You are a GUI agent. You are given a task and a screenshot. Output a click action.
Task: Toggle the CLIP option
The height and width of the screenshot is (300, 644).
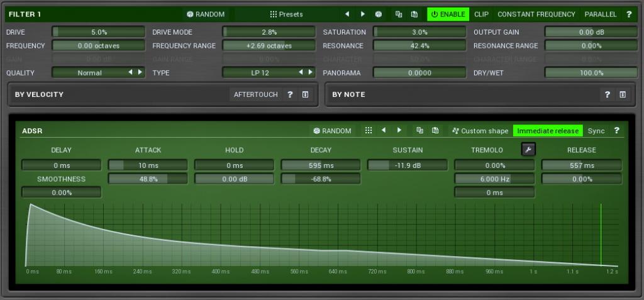(481, 14)
